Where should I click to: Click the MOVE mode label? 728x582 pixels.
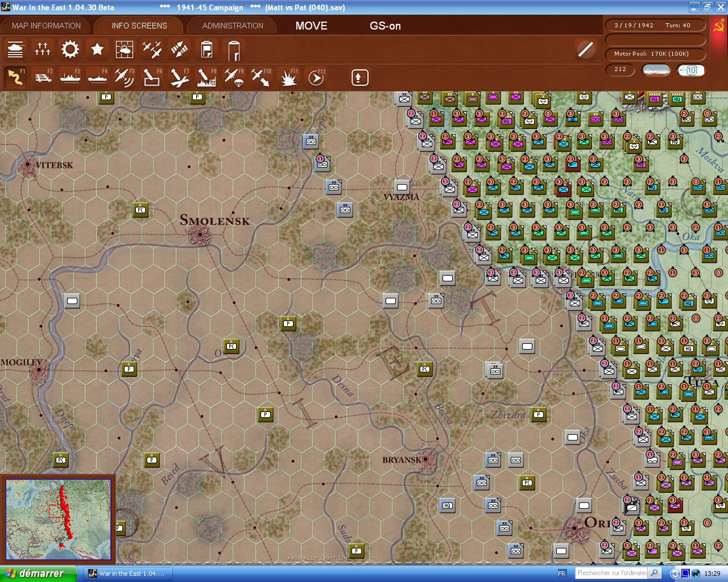click(312, 26)
